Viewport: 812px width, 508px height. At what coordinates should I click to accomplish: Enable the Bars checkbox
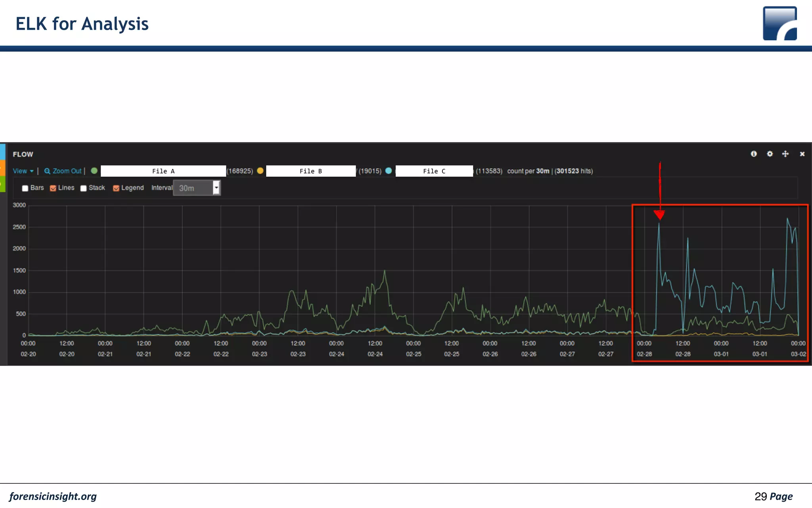[25, 188]
